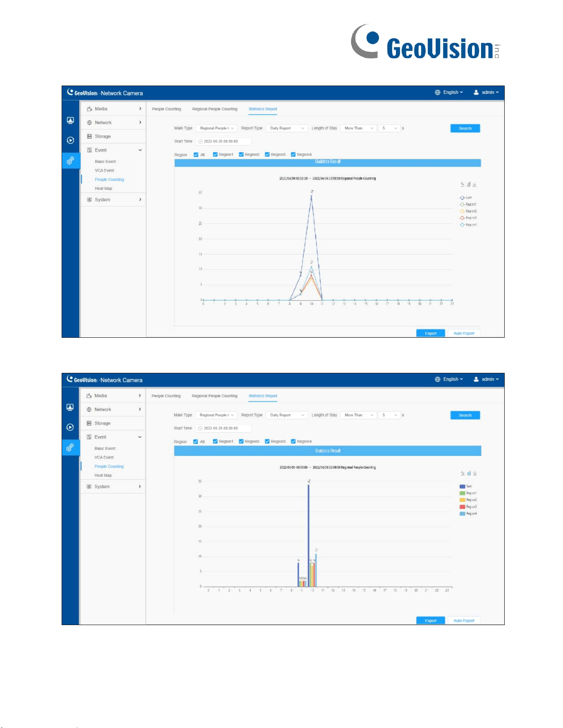Click System icon in bar-chart screenshot
The image size is (563, 728).
tap(89, 487)
